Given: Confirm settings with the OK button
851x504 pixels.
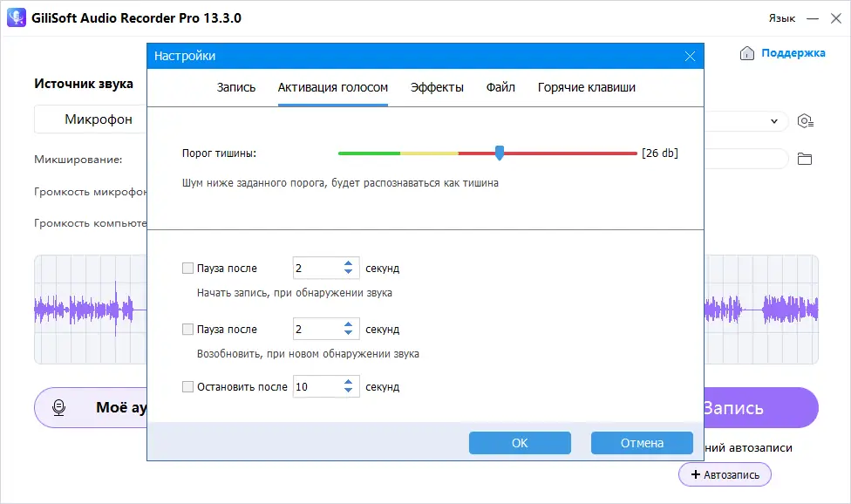Looking at the screenshot, I should tap(519, 443).
